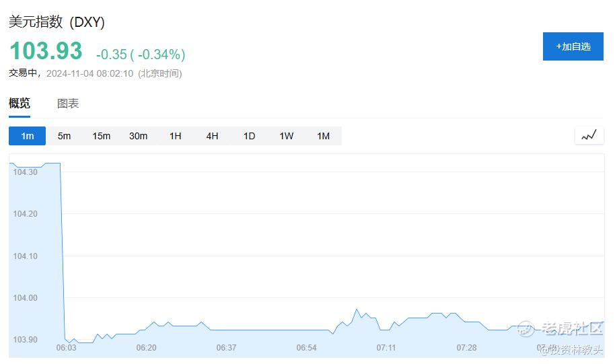Click the -0.35 (-0.34%) change value
Screen dimensions: 615x364
(x=141, y=54)
